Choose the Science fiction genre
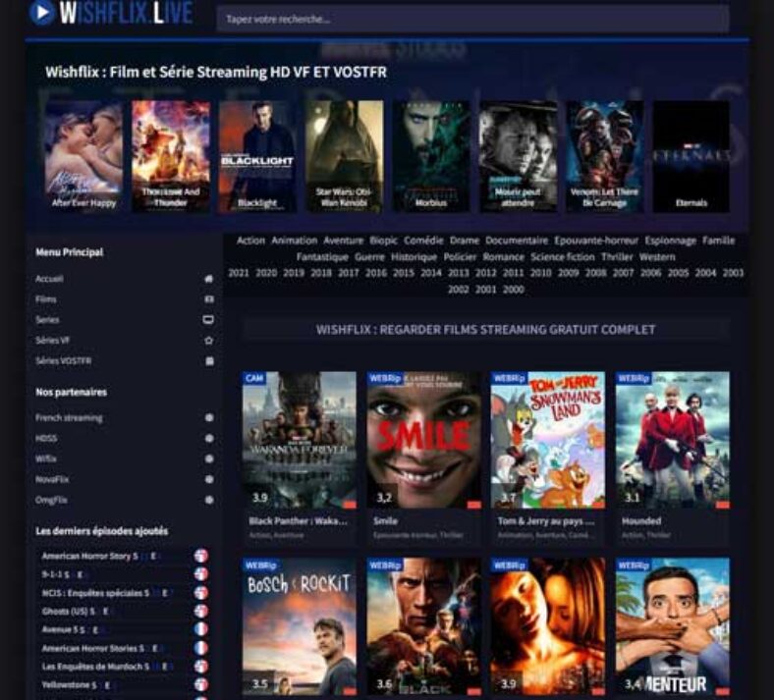 [563, 257]
